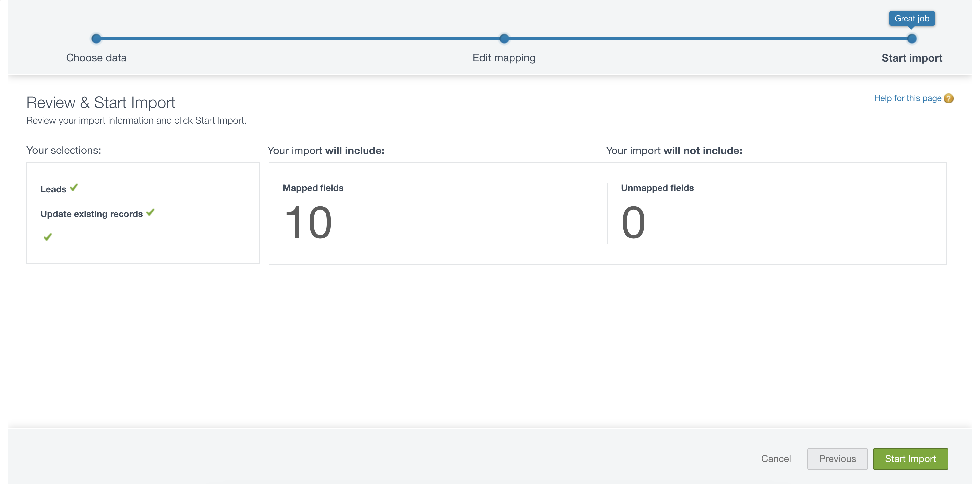
Task: Click the Update existing records label
Action: pos(92,214)
